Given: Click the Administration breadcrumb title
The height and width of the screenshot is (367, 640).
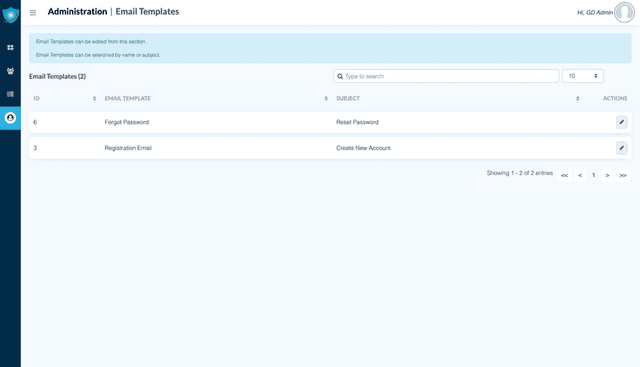Looking at the screenshot, I should pyautogui.click(x=77, y=11).
